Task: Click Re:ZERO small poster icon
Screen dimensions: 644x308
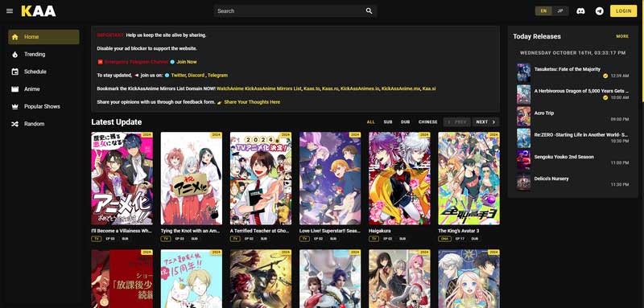Action: point(523,138)
